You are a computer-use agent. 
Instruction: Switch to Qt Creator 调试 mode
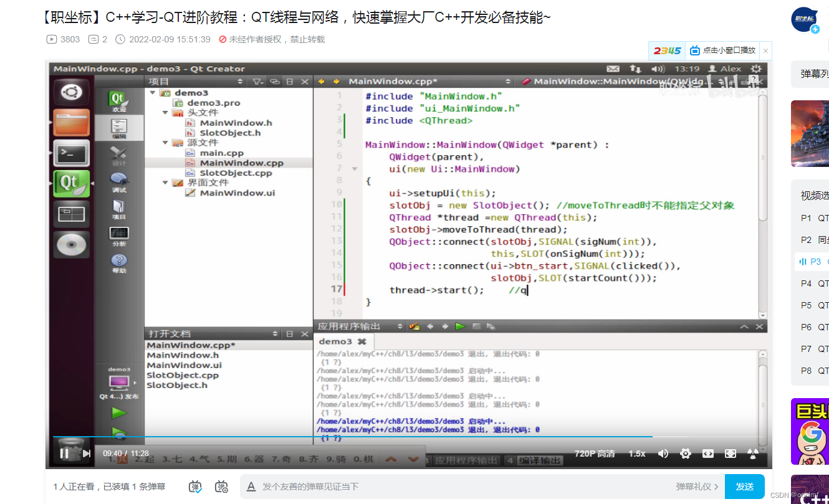[118, 183]
